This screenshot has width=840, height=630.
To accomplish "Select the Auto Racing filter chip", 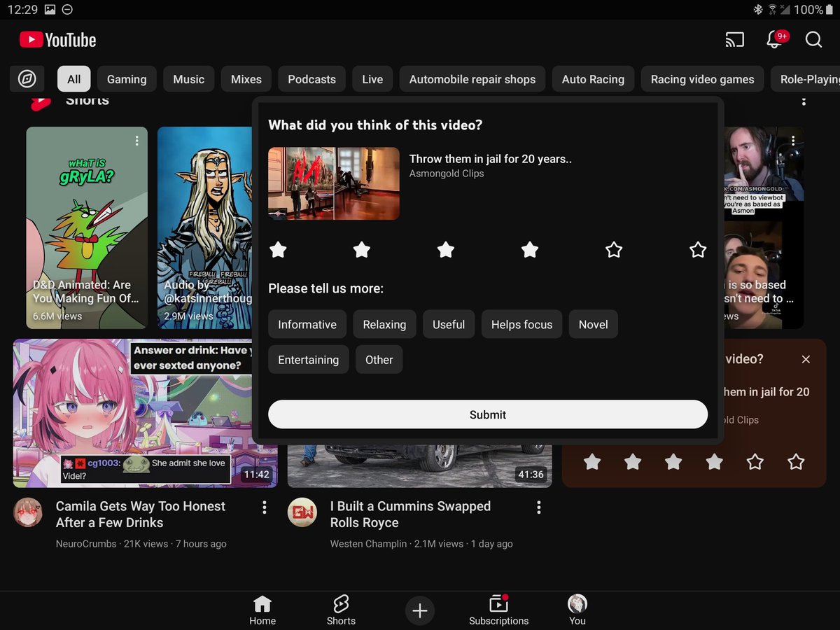I will point(593,79).
